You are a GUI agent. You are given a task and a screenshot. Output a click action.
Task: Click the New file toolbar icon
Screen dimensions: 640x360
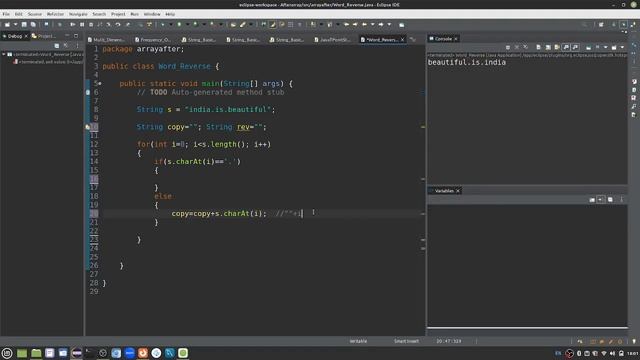(x=7, y=24)
